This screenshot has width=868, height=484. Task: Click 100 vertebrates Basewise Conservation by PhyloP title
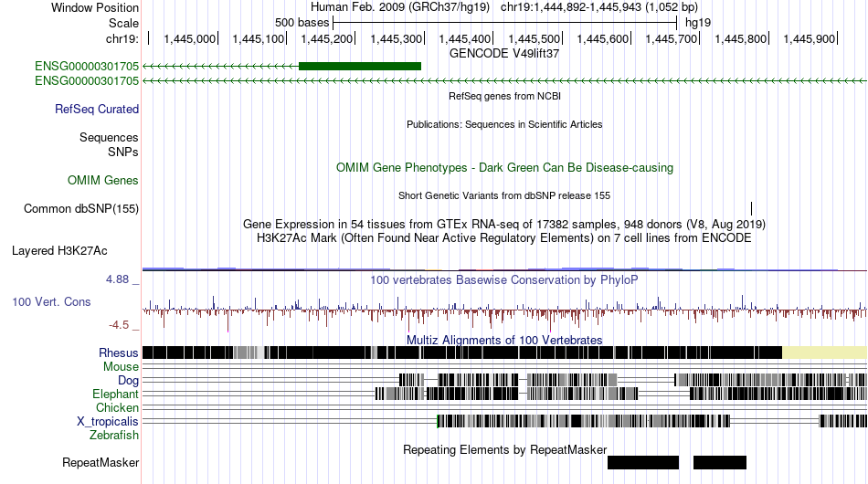pos(504,279)
